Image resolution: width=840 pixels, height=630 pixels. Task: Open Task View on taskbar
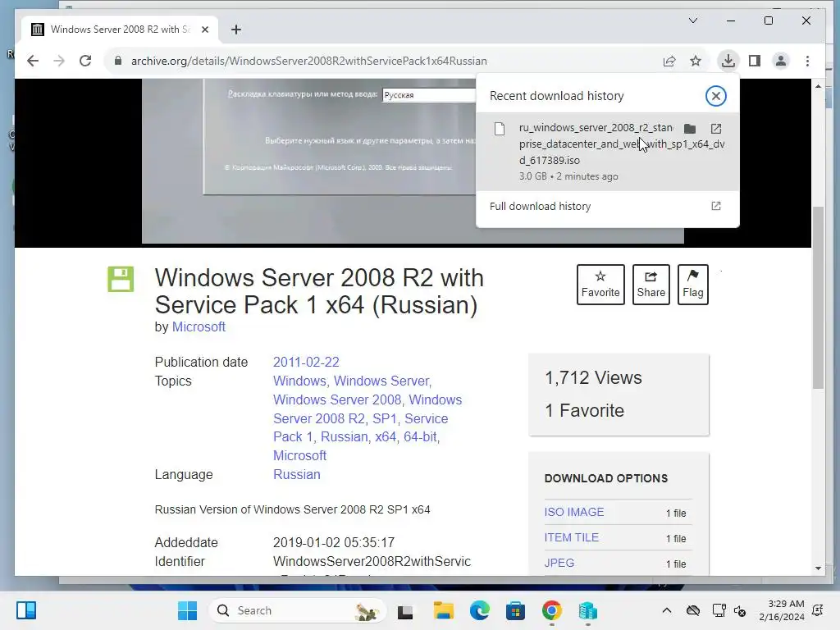[405, 611]
